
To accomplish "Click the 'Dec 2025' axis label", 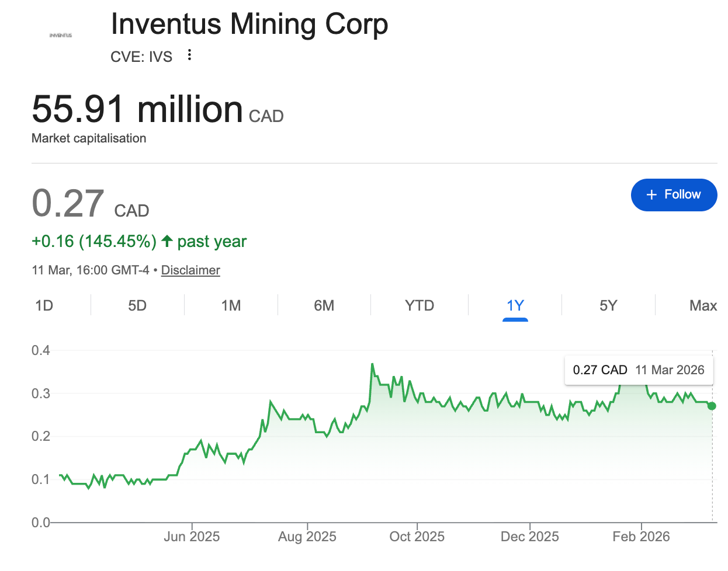I will [530, 537].
